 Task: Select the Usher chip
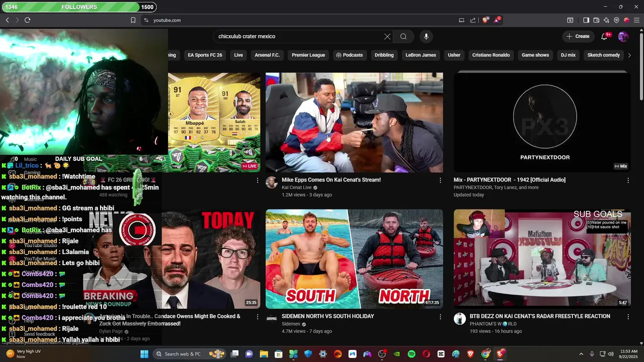[454, 55]
